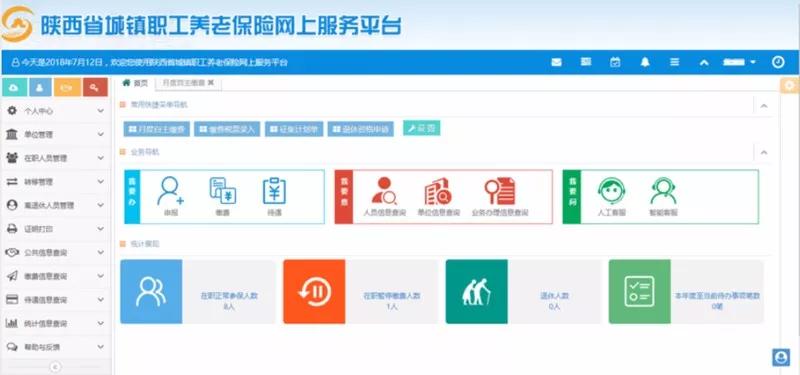The image size is (800, 375).
Task: Switch to the 首页 home tab
Action: click(135, 83)
